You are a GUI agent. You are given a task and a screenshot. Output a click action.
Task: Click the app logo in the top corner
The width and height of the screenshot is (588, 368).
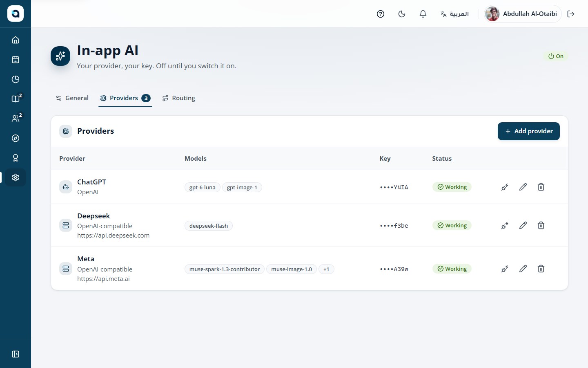click(x=16, y=14)
